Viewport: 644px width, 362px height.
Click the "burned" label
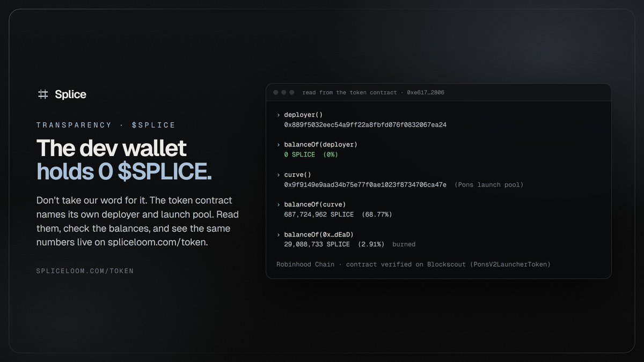click(x=404, y=244)
